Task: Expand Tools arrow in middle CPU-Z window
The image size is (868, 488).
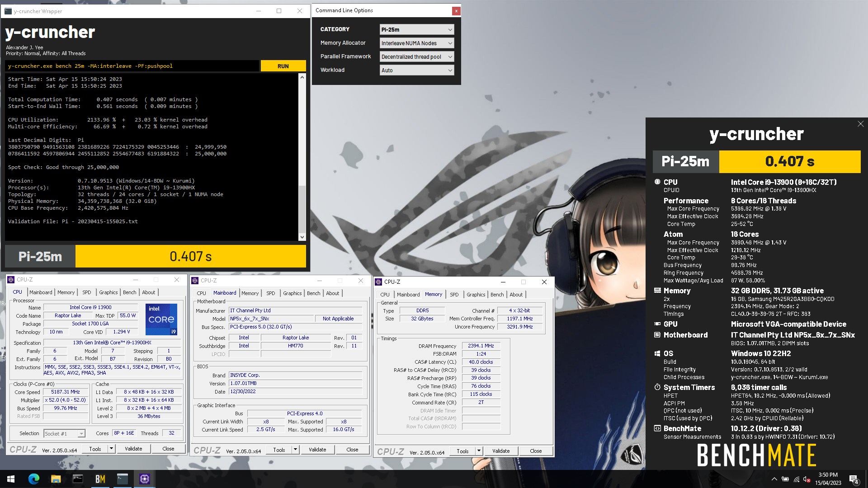Action: click(x=295, y=450)
